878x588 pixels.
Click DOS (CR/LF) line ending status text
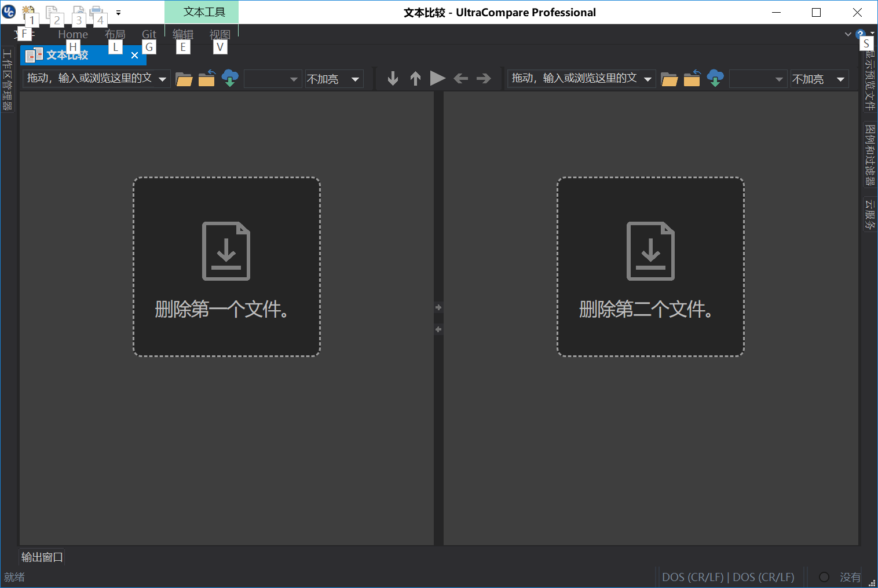click(x=728, y=577)
